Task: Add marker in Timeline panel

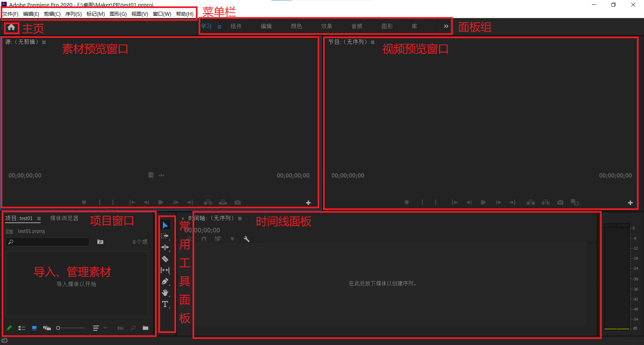Action: 232,239
